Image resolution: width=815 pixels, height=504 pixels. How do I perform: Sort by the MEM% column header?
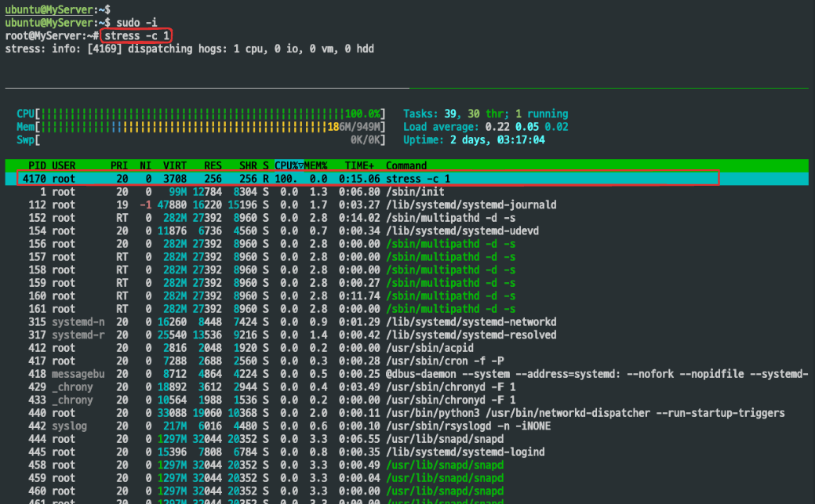(315, 165)
